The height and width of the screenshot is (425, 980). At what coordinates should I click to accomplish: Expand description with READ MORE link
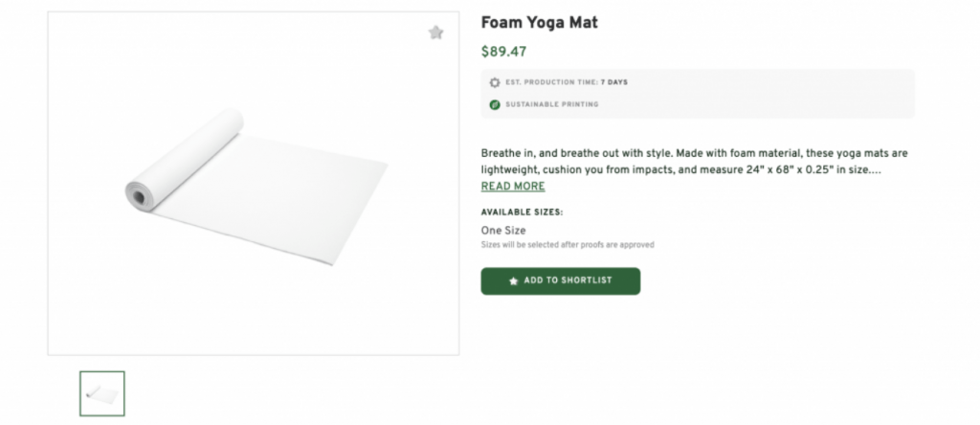click(513, 187)
